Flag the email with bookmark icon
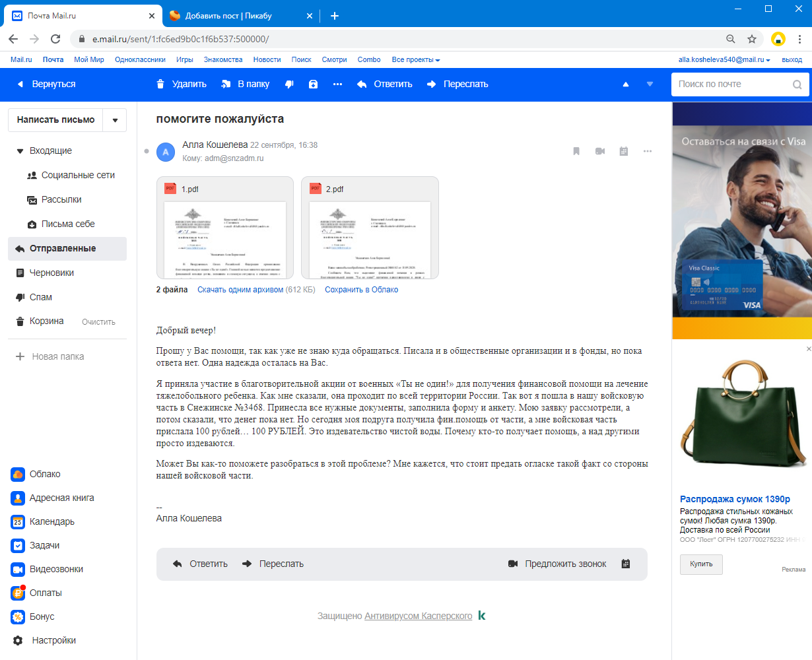 [x=576, y=151]
